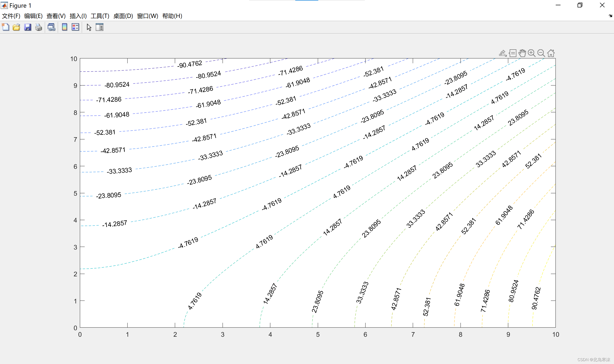This screenshot has width=614, height=364.
Task: Open a file with the folder icon
Action: (x=17, y=27)
